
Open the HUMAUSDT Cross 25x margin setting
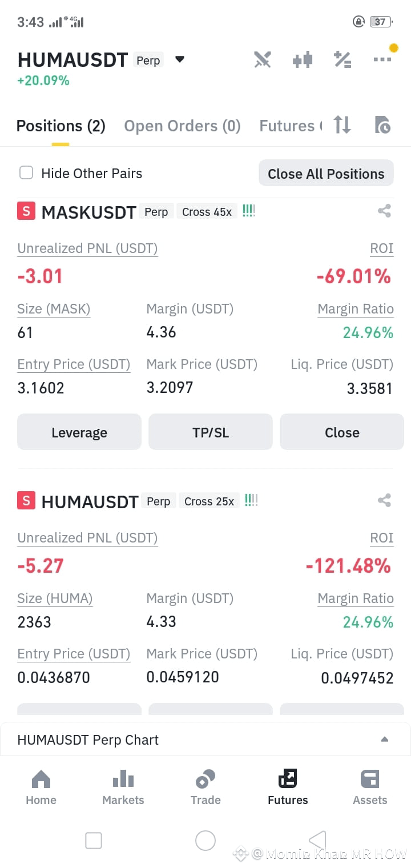209,501
